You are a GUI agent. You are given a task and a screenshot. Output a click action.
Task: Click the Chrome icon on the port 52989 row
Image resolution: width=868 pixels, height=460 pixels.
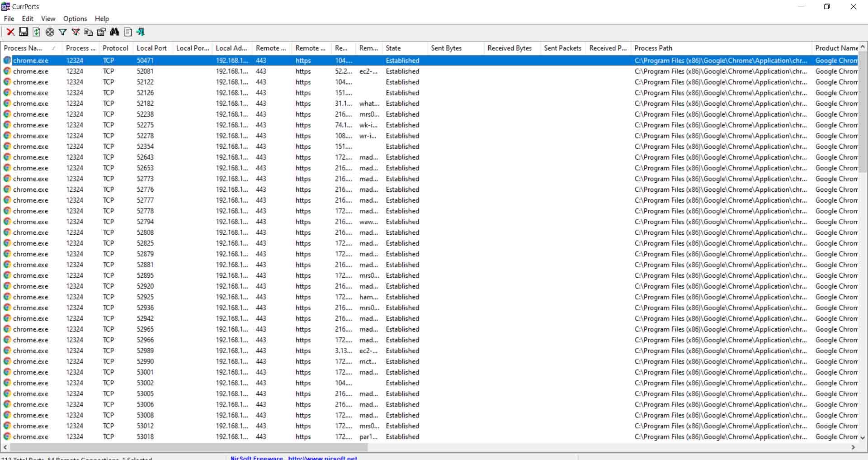click(7, 351)
